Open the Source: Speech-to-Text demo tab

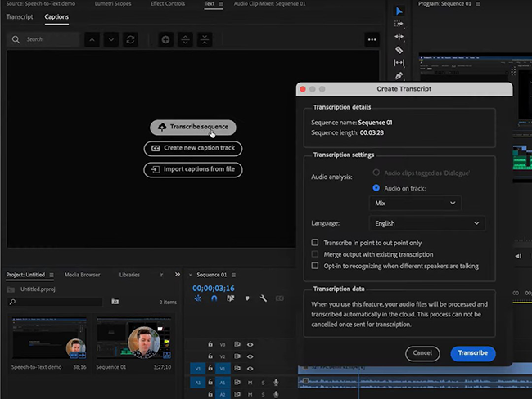41,4
